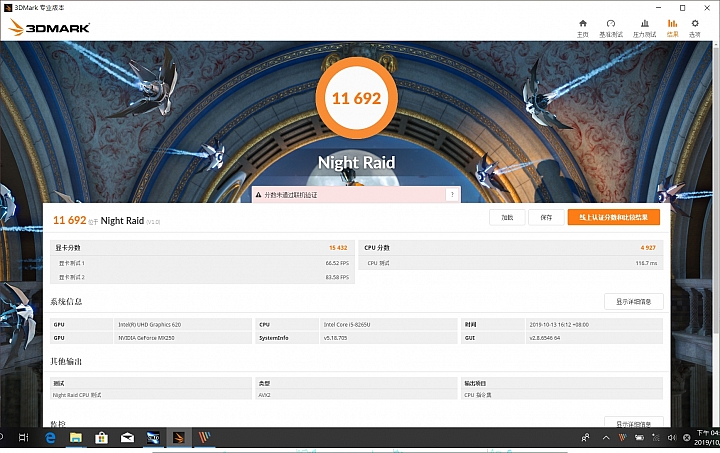Click the warning triangle icon on validation banner

[259, 195]
